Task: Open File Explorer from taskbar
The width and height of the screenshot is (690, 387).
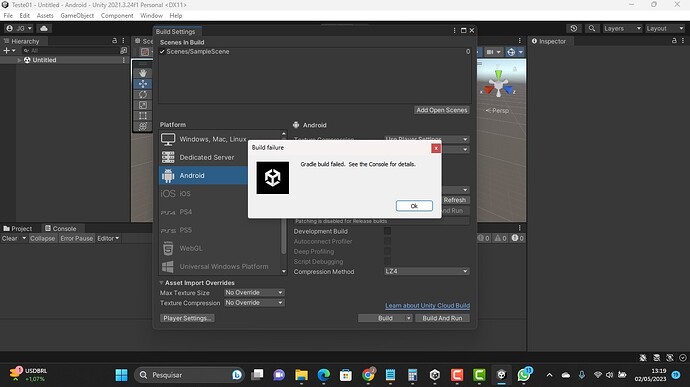Action: pos(301,375)
